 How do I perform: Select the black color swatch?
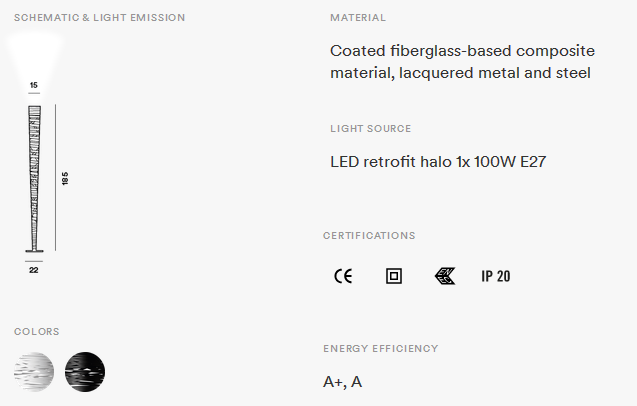pos(85,372)
